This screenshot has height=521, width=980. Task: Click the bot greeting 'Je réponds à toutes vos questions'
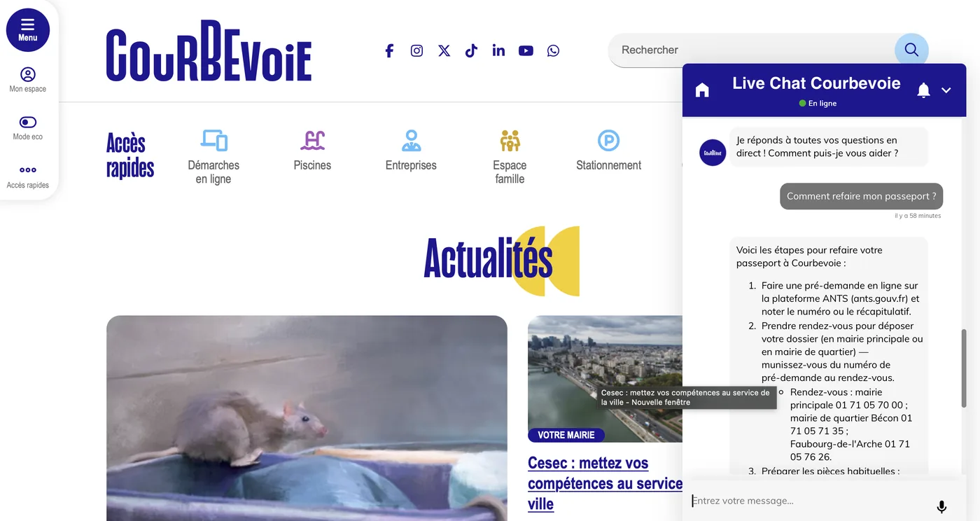[829, 146]
